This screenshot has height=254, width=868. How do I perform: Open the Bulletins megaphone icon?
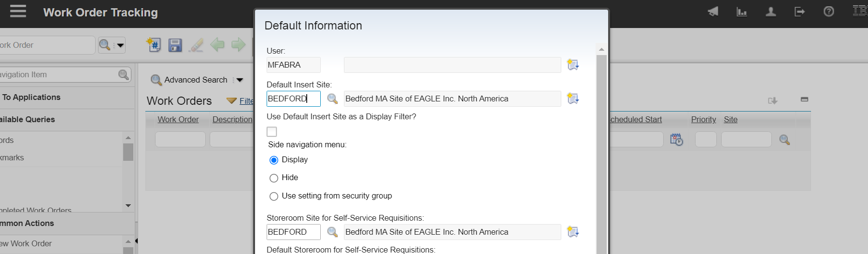pyautogui.click(x=713, y=12)
